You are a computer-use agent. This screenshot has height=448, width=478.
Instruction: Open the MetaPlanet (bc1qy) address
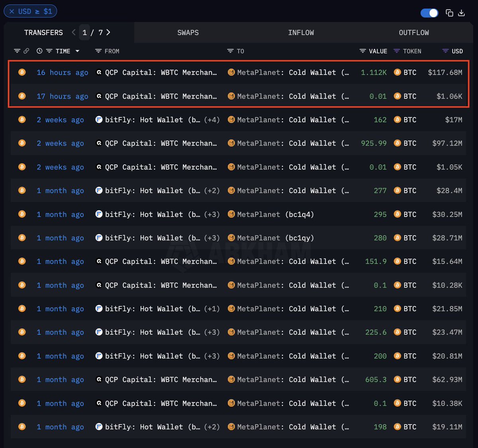276,238
